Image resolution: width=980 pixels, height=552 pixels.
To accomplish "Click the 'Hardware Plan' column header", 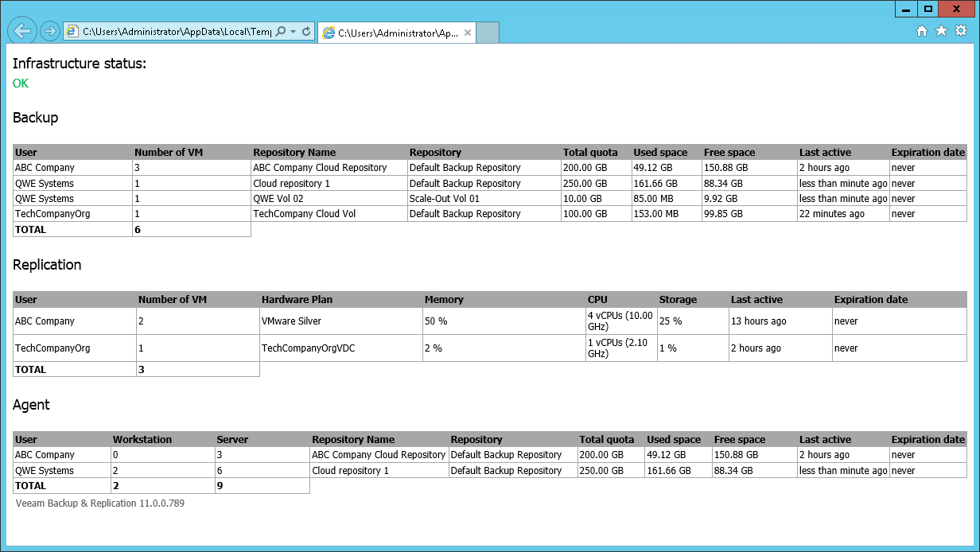I will (x=297, y=300).
